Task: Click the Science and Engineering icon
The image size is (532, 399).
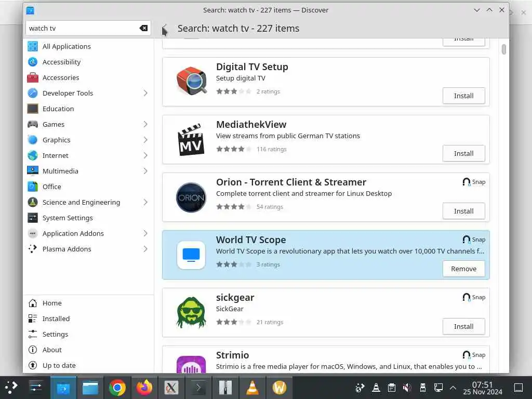Action: (33, 202)
